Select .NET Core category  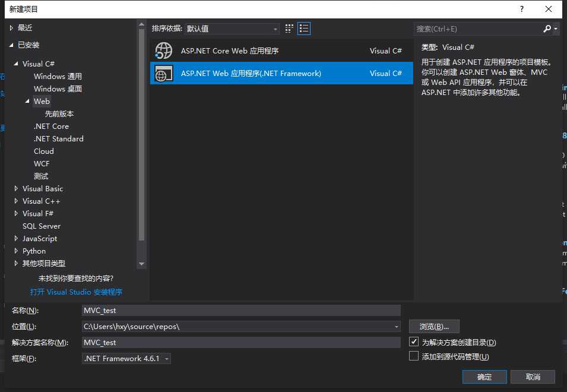tap(51, 126)
